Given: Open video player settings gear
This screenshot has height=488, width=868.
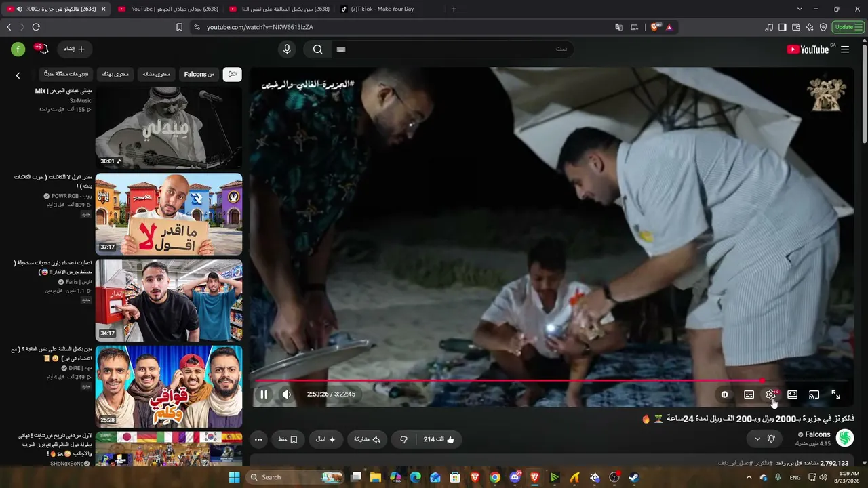Looking at the screenshot, I should pos(771,394).
